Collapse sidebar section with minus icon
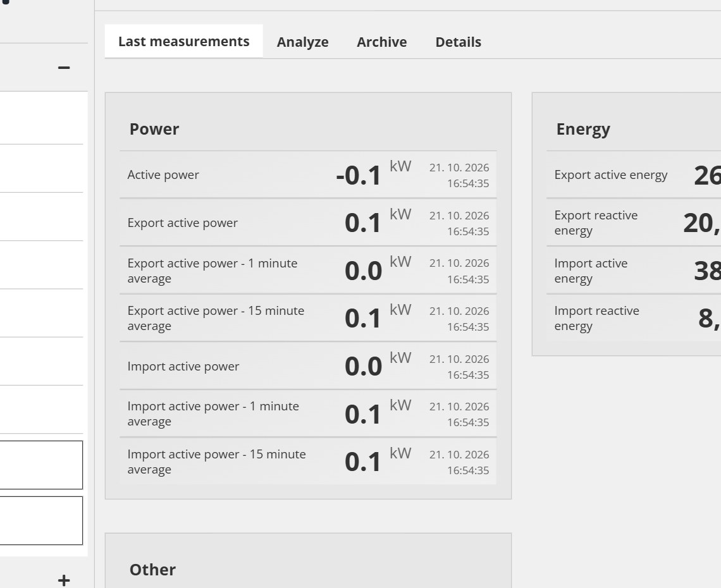 (x=64, y=68)
